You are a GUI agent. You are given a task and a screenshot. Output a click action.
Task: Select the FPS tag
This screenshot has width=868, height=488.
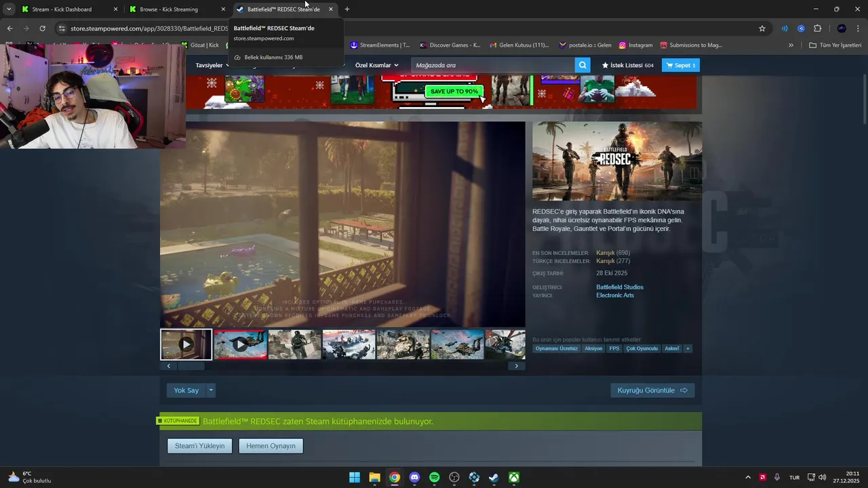614,348
